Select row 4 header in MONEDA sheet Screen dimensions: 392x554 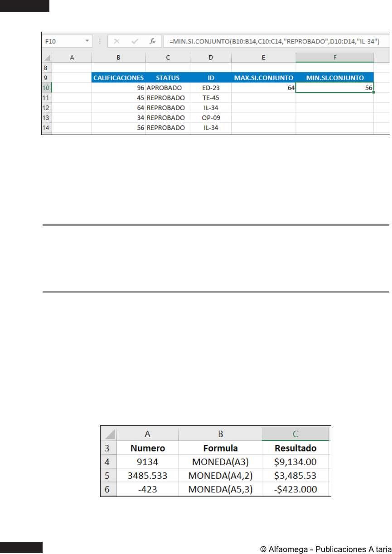[108, 462]
